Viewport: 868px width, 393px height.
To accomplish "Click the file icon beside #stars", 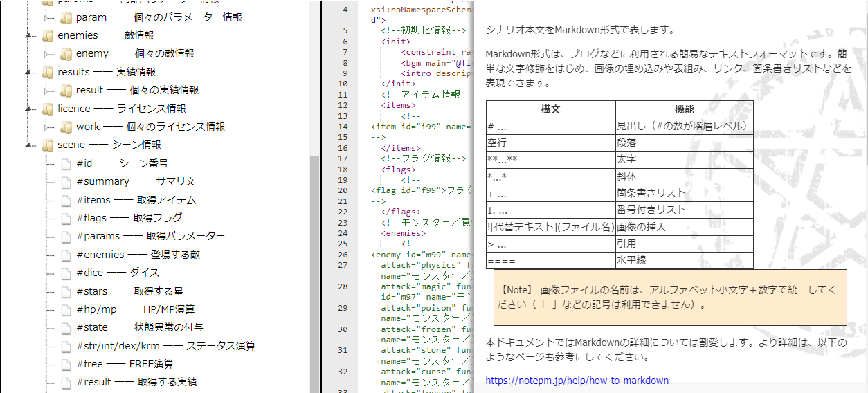I will (x=66, y=292).
